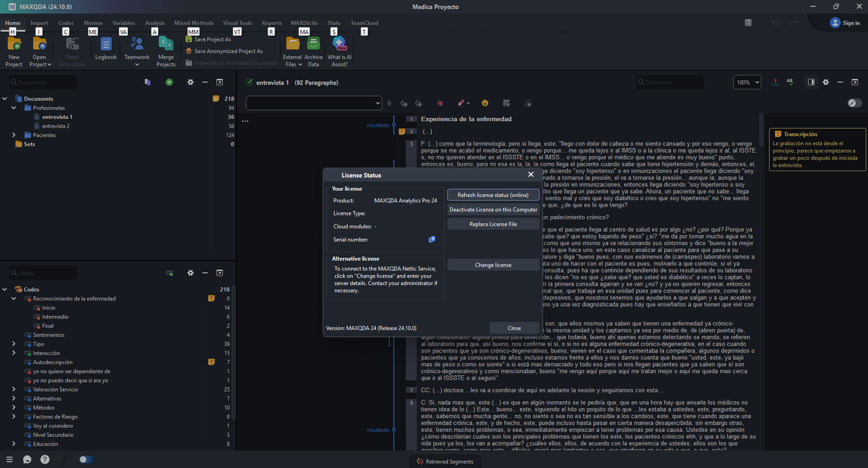Open the Codes ribbon tab
Screen dimensions: 868x468
(x=66, y=23)
